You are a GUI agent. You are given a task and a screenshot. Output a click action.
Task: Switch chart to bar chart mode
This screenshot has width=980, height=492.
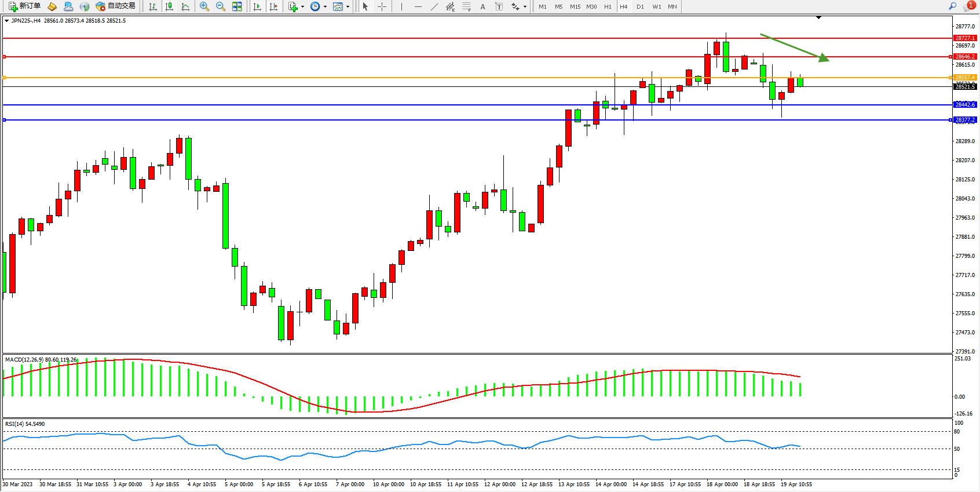153,6
